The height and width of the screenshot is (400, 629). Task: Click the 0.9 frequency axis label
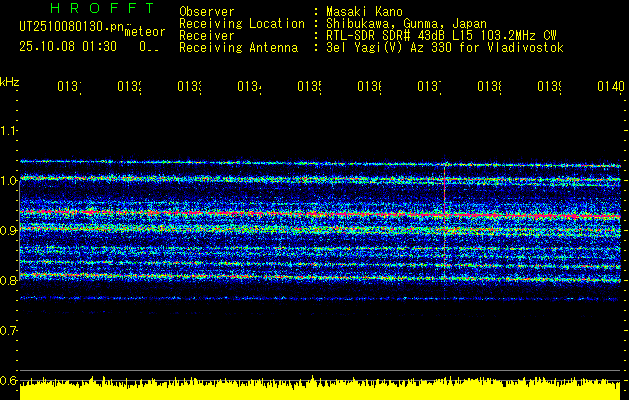tap(8, 230)
